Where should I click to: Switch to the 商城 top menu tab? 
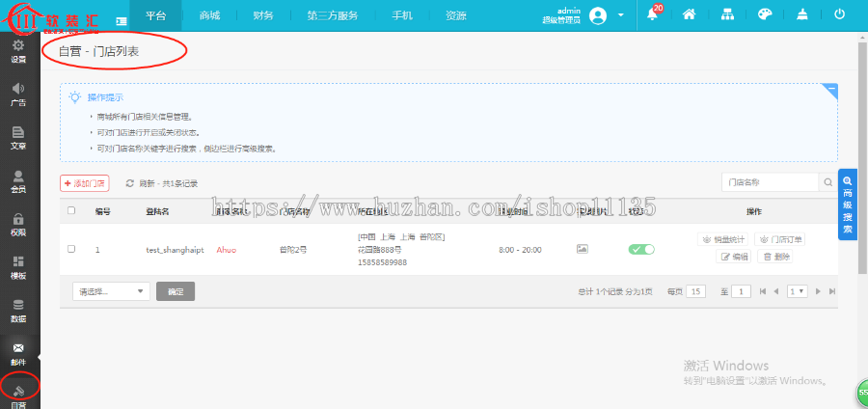pos(209,16)
